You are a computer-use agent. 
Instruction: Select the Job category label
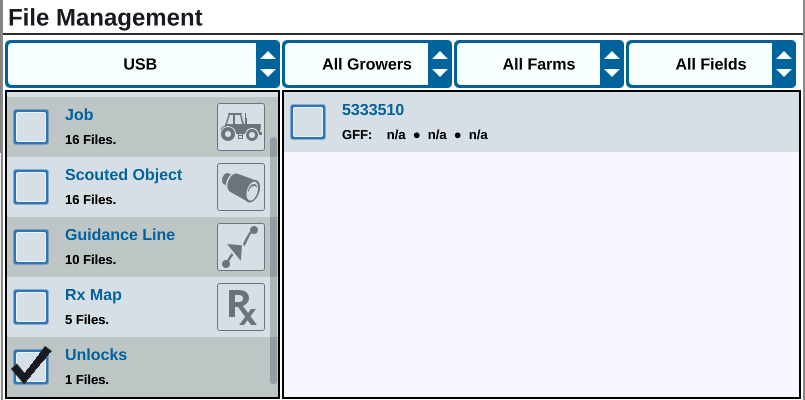click(x=79, y=115)
